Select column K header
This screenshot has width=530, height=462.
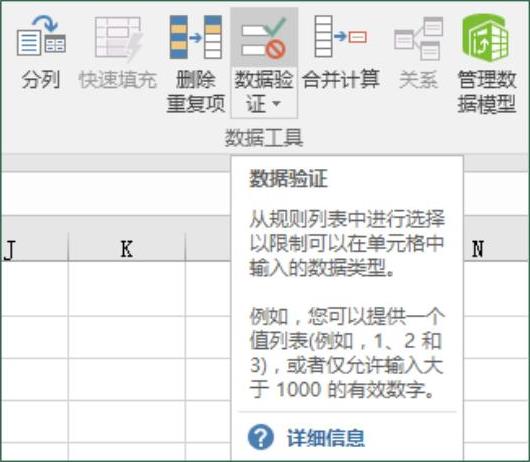click(127, 249)
